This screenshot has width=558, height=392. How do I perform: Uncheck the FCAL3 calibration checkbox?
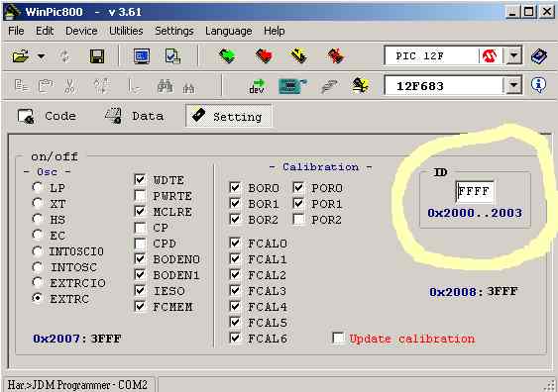tap(235, 290)
